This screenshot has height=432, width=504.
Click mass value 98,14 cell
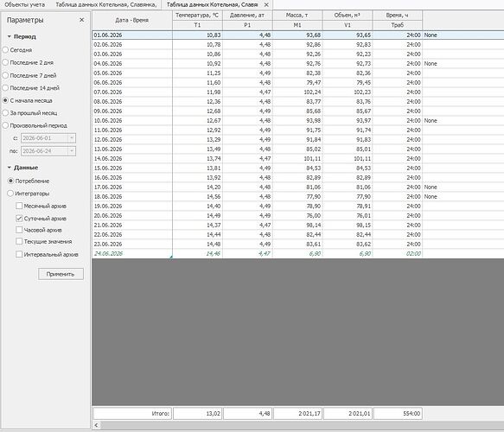point(297,226)
